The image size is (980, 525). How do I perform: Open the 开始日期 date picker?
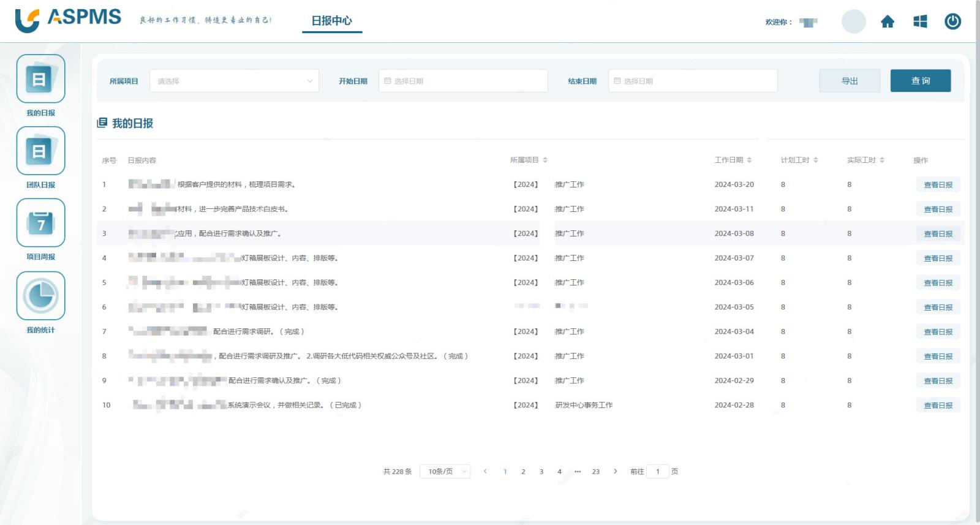[463, 81]
